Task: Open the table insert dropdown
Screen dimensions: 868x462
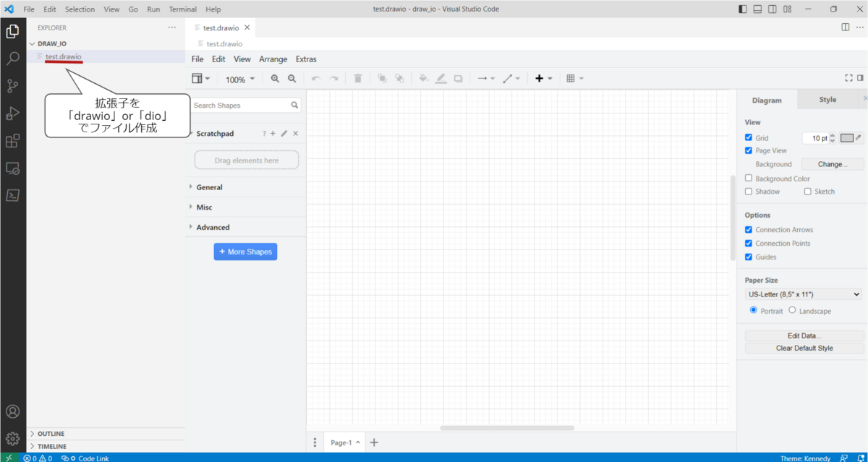Action: click(x=575, y=79)
